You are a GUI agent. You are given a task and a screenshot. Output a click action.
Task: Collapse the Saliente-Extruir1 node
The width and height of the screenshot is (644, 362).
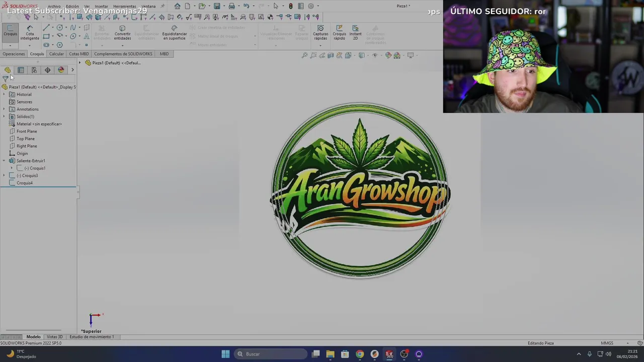pos(4,161)
